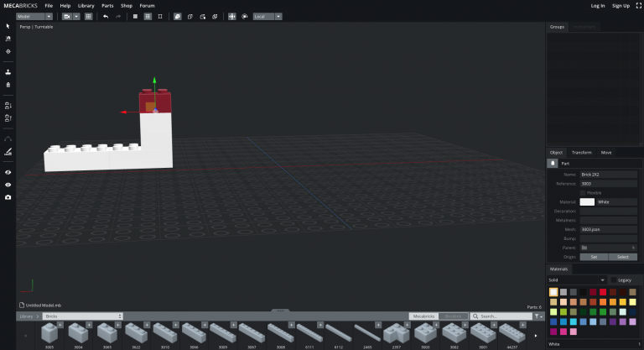Image resolution: width=644 pixels, height=350 pixels.
Task: Open the Parts menu
Action: [107, 6]
